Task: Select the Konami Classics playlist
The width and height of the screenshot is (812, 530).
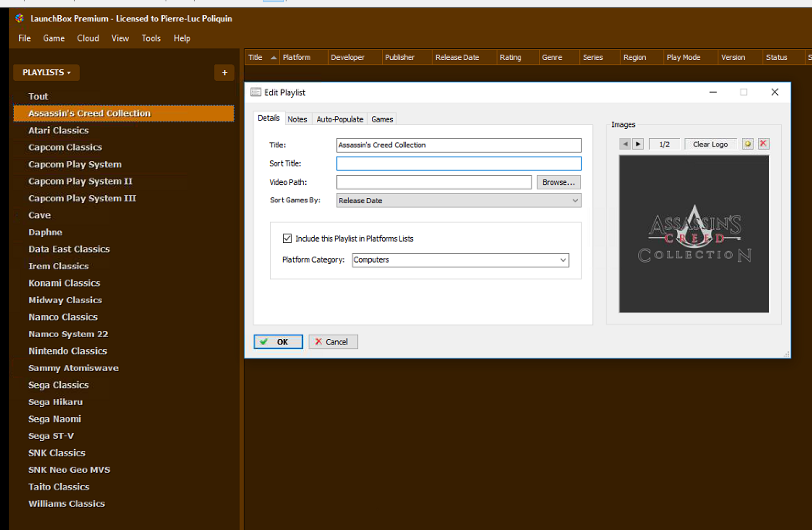Action: (x=124, y=283)
